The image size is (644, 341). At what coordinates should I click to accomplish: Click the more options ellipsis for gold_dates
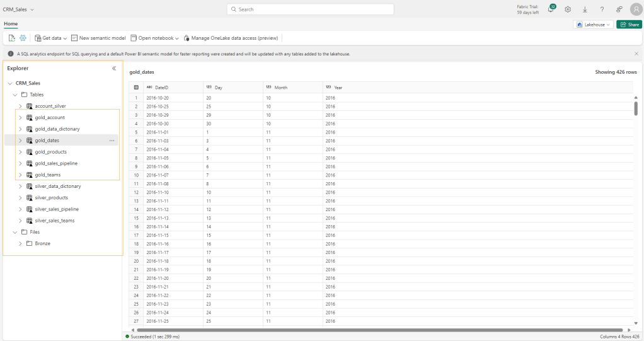[112, 141]
